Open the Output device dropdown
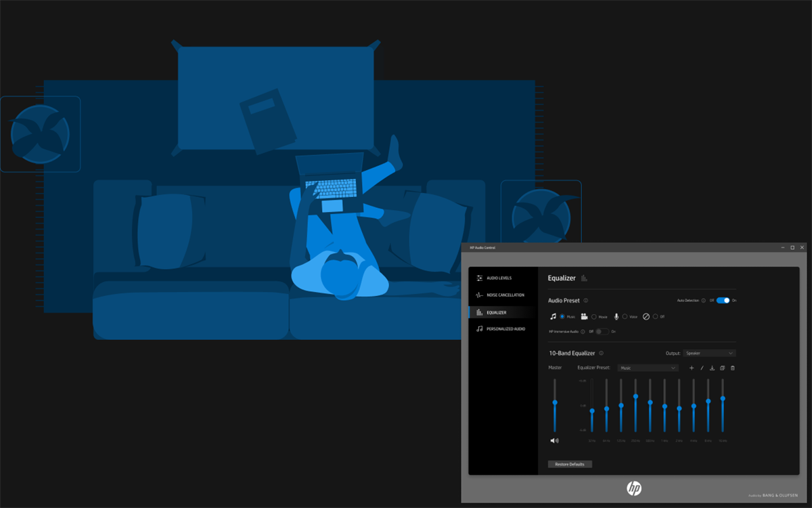Image resolution: width=812 pixels, height=508 pixels. coord(708,353)
